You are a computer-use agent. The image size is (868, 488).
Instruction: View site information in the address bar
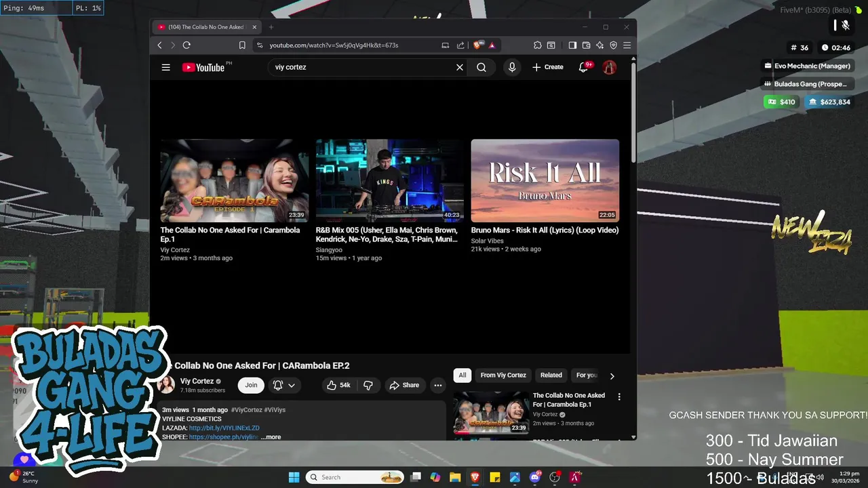coord(259,45)
